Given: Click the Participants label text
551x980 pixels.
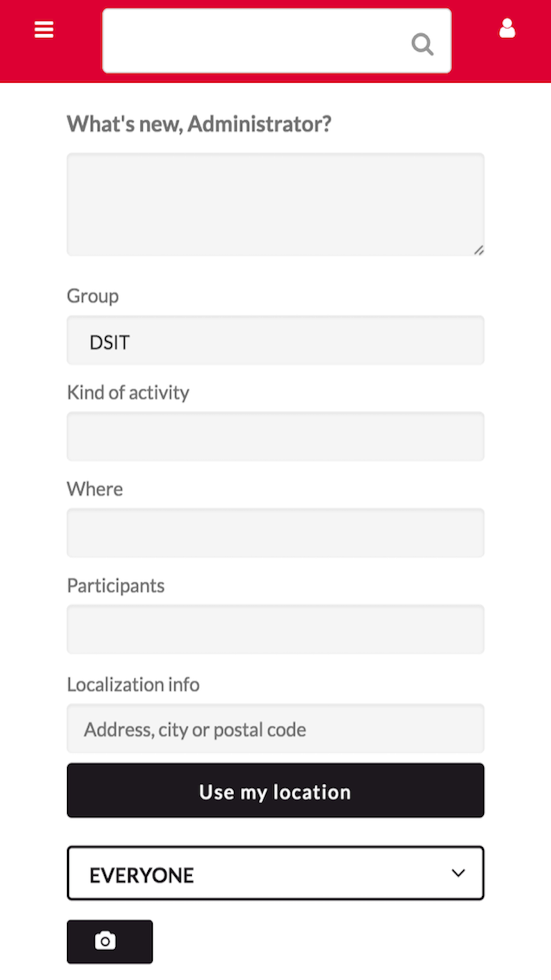Looking at the screenshot, I should (116, 585).
